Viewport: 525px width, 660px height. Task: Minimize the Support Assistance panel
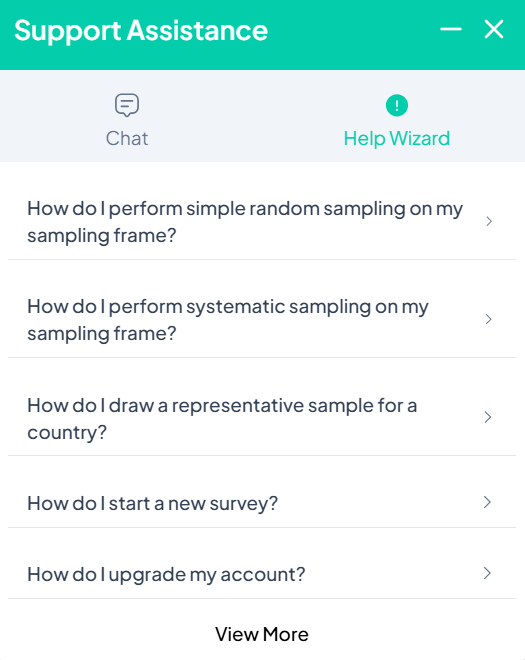click(451, 29)
